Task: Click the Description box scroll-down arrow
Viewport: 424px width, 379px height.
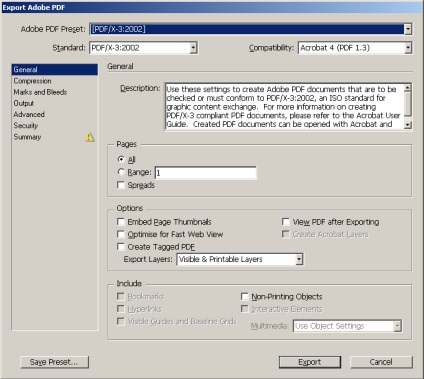Action: tap(408, 125)
